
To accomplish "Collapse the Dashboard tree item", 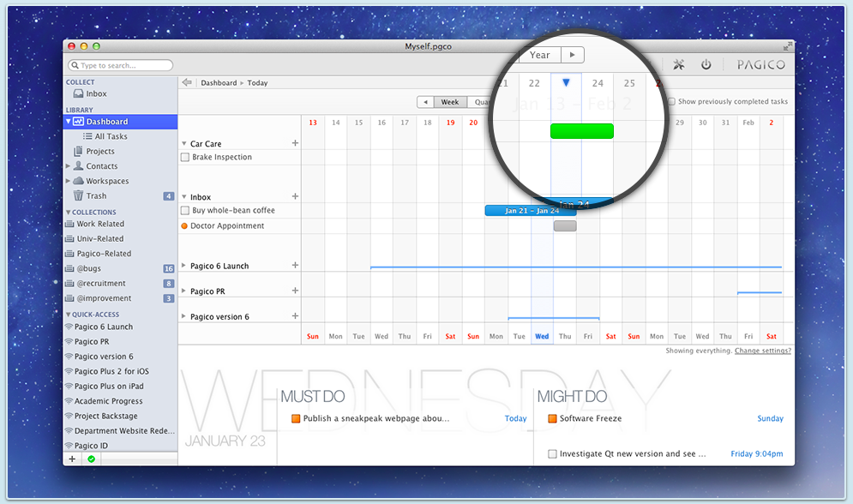I will click(68, 122).
